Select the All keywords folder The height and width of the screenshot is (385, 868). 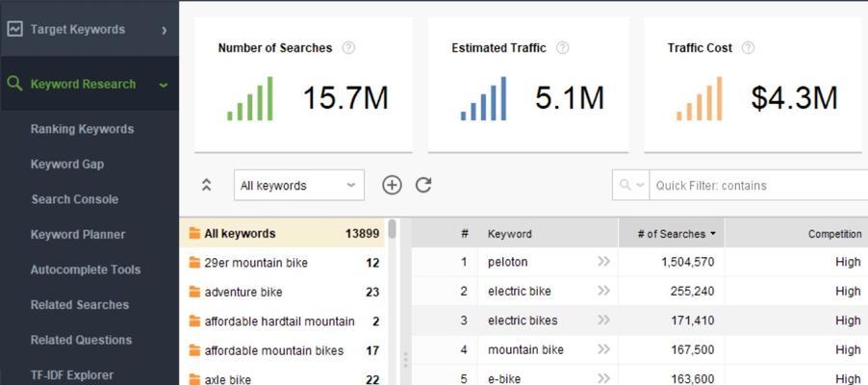282,233
